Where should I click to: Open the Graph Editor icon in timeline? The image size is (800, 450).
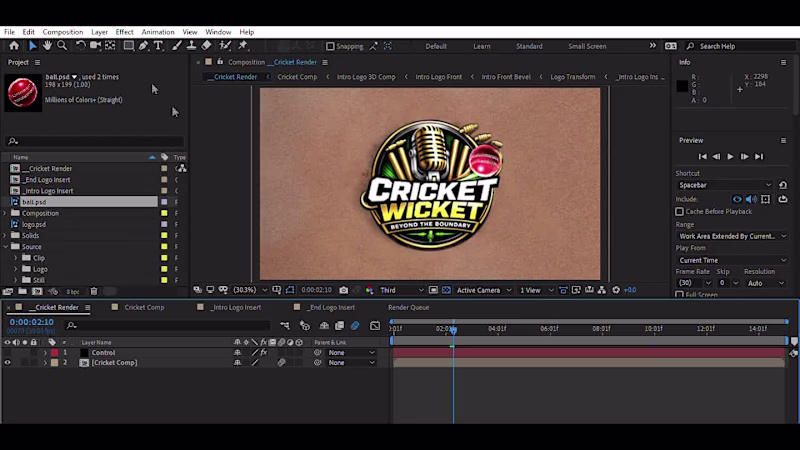pos(374,326)
